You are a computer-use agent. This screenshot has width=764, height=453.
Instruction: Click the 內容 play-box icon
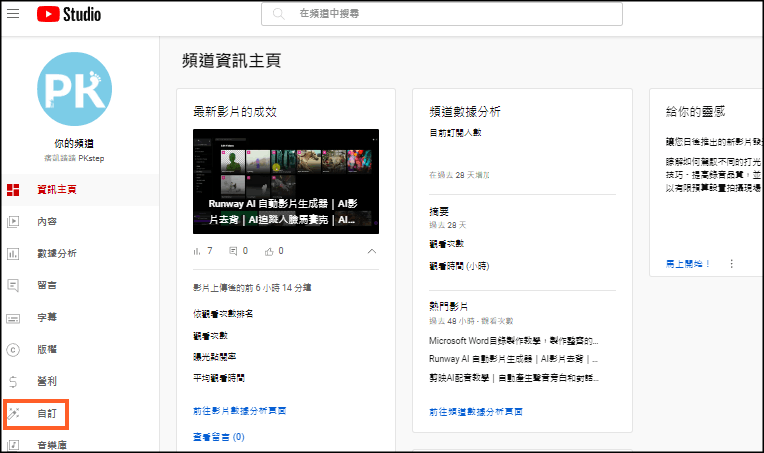click(x=13, y=222)
